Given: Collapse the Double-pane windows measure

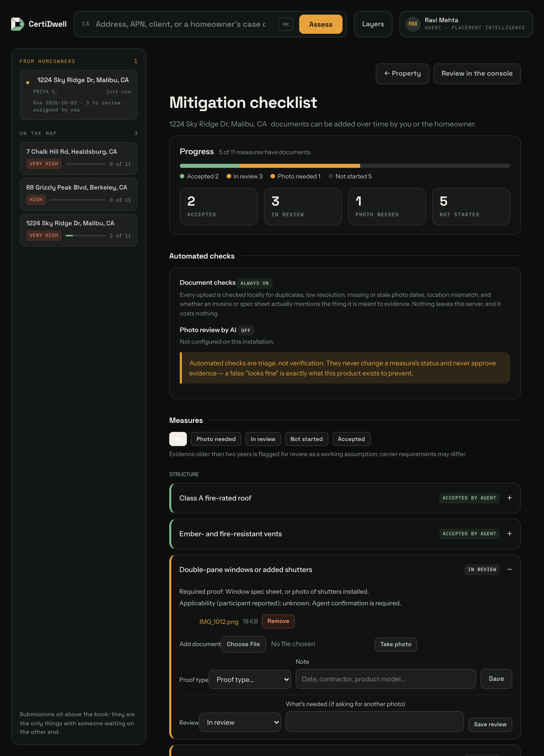Looking at the screenshot, I should [509, 569].
